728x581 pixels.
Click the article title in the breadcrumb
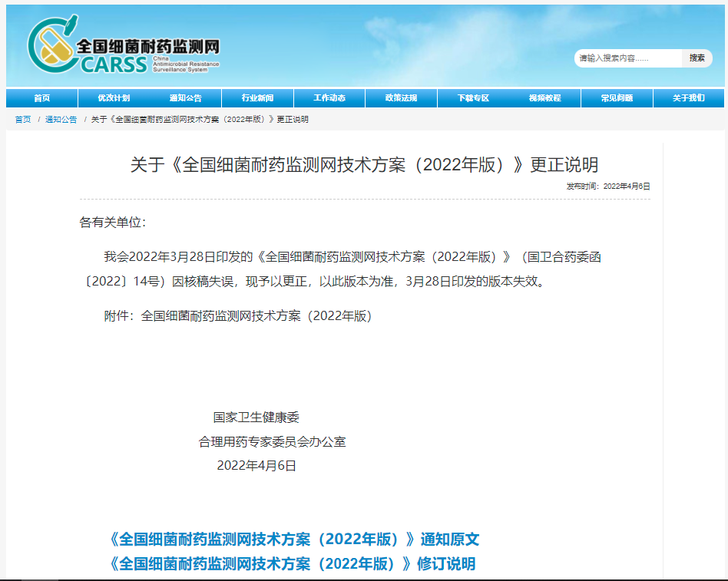(198, 119)
